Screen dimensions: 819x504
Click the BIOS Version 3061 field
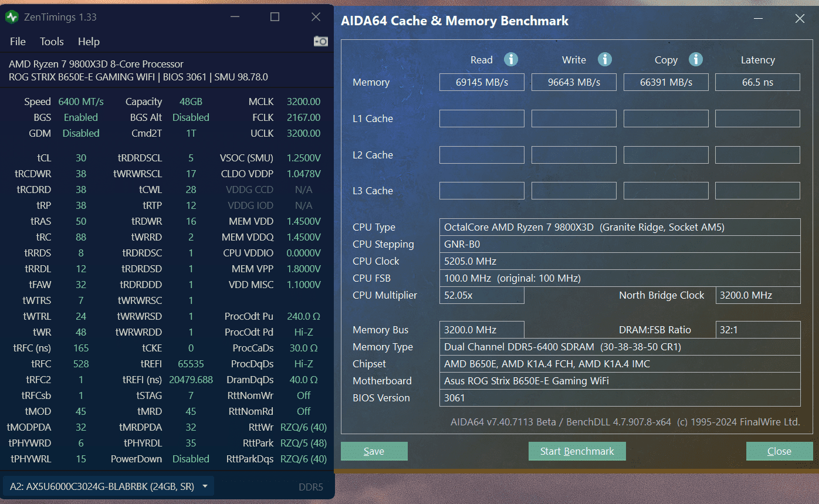pyautogui.click(x=620, y=398)
